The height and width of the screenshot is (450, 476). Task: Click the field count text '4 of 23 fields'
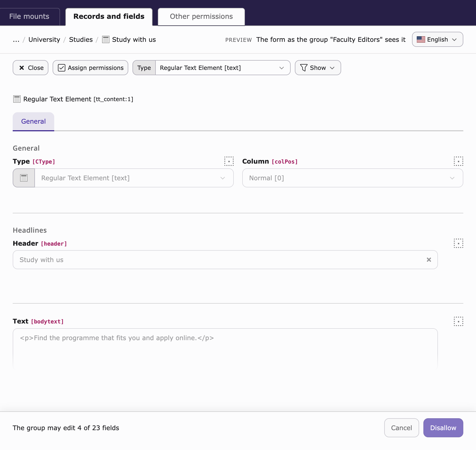coord(98,428)
